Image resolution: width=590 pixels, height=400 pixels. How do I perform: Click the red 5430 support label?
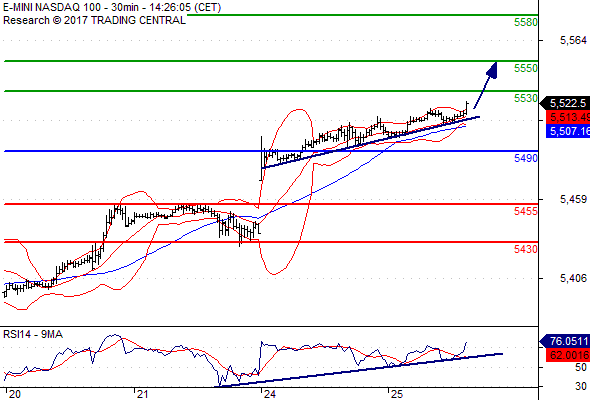pyautogui.click(x=526, y=249)
